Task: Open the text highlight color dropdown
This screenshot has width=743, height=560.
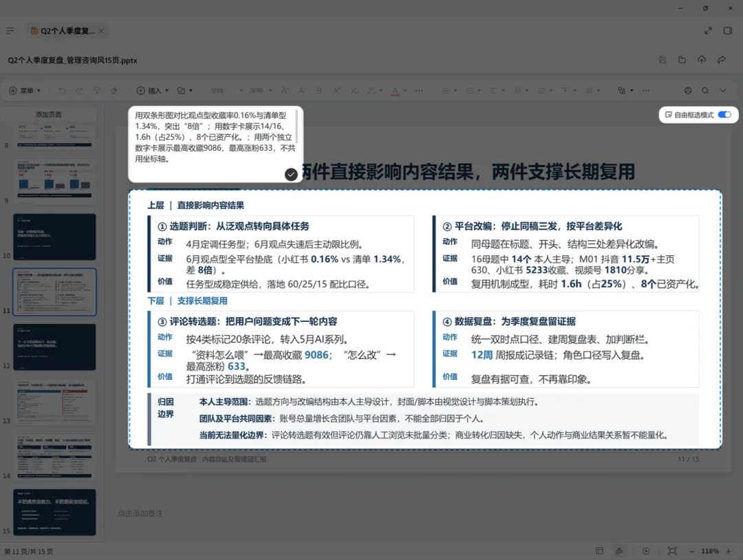Action: [374, 91]
